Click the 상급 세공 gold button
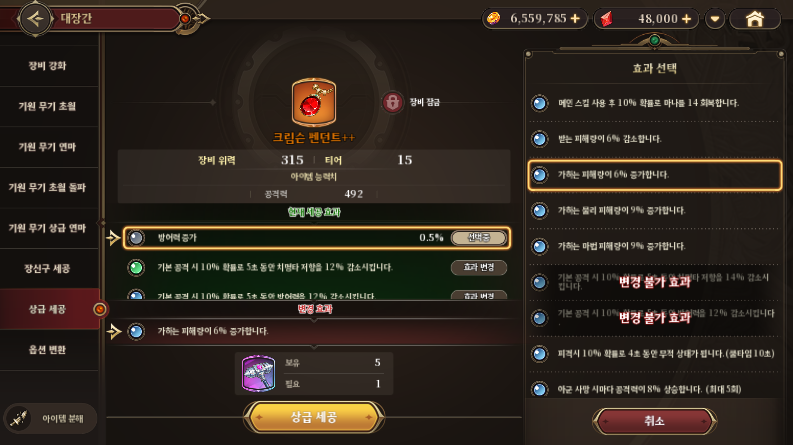The image size is (793, 445). 314,417
